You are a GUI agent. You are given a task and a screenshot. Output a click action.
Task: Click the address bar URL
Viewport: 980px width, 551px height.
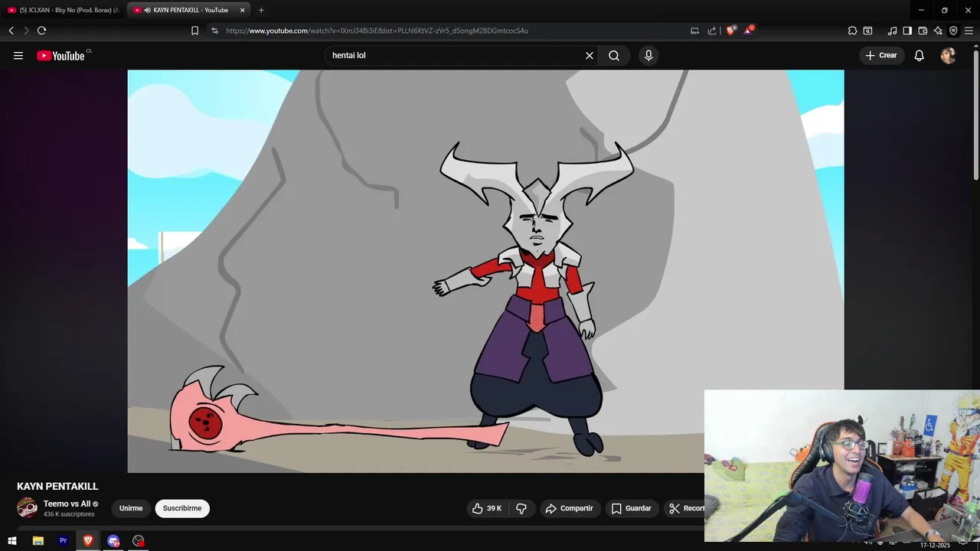(377, 31)
